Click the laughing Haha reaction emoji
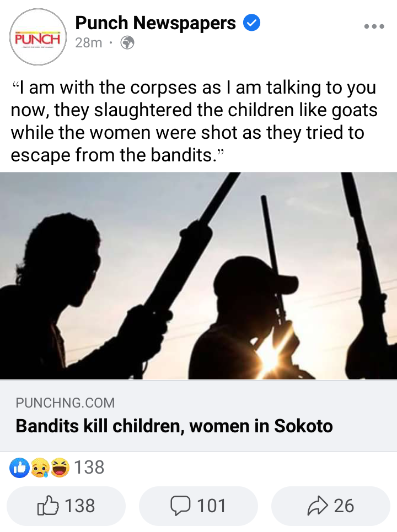The image size is (397, 532). [x=60, y=468]
